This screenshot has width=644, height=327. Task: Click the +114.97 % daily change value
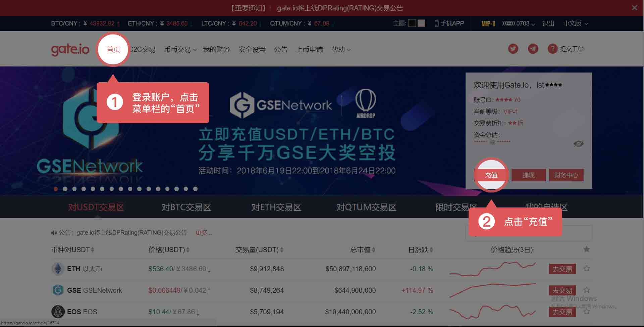[x=417, y=290]
